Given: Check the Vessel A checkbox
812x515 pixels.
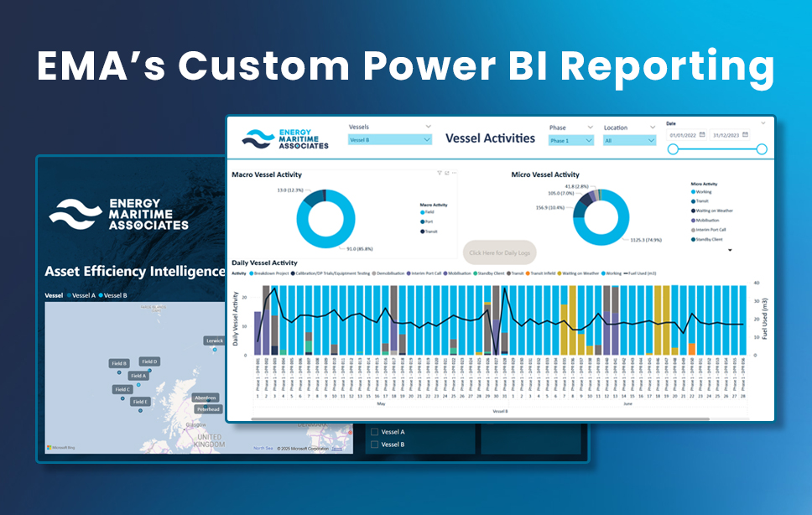Looking at the screenshot, I should click(x=375, y=432).
